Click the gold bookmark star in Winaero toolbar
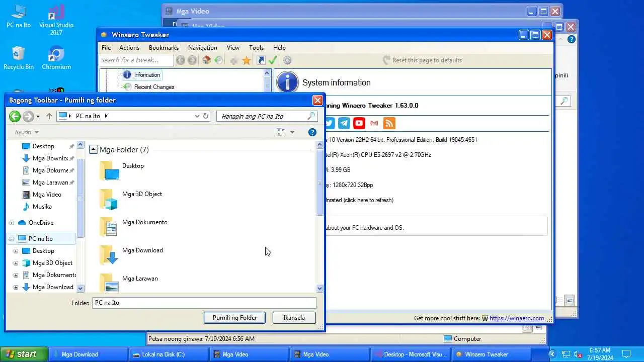644x362 pixels. click(247, 60)
